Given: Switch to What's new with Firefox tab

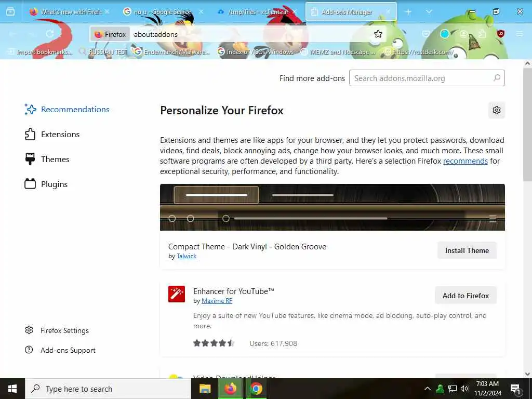Looking at the screenshot, I should coord(70,12).
